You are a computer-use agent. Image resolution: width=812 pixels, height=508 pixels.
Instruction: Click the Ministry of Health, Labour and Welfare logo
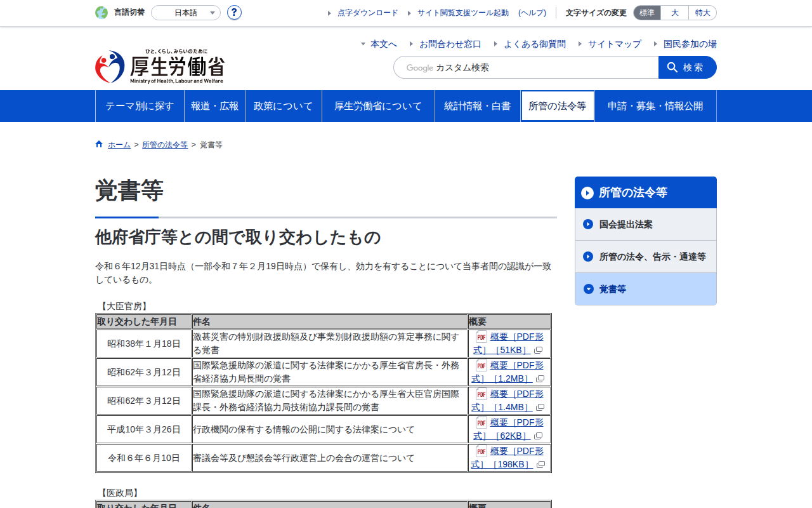tap(160, 67)
